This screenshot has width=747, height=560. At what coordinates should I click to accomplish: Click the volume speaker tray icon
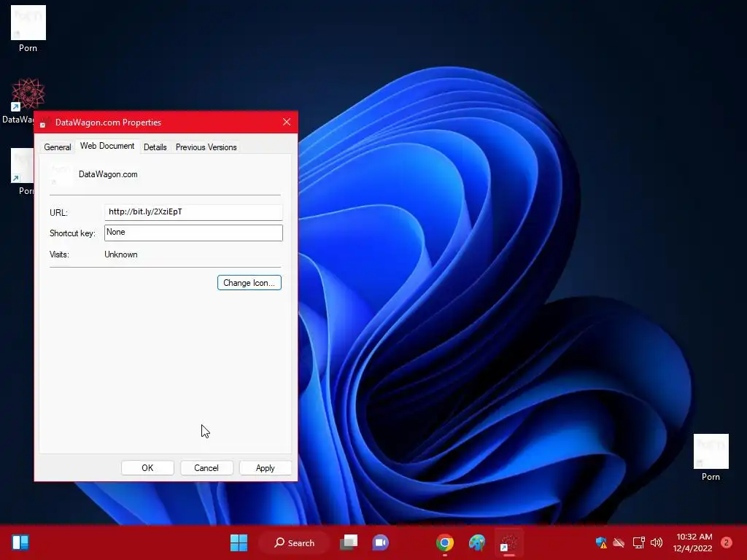tap(657, 542)
